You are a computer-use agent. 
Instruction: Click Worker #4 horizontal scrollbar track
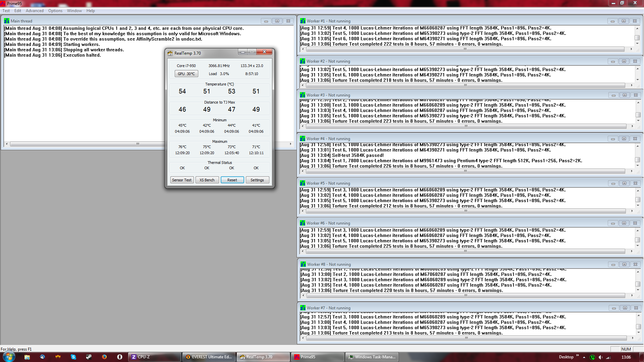466,171
